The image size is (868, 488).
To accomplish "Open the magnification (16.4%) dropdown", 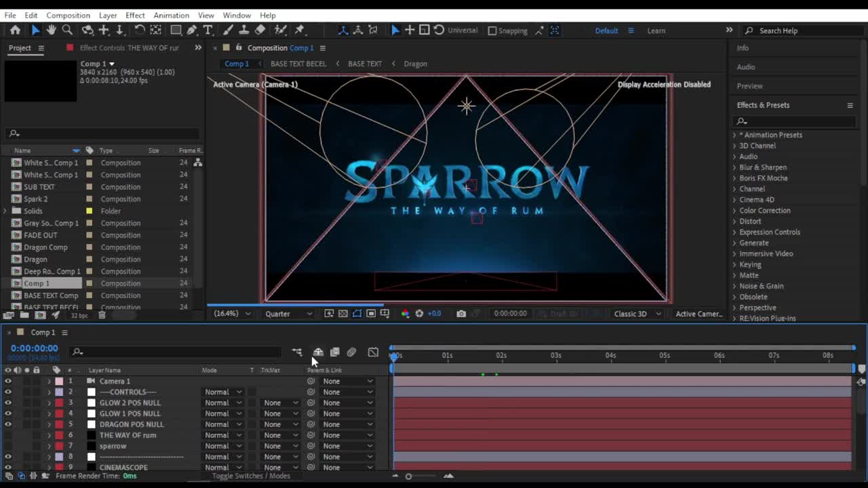I will point(232,313).
